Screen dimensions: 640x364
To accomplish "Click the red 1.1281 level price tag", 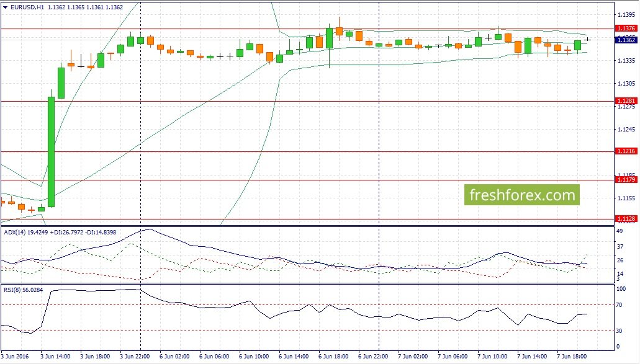I will point(626,101).
